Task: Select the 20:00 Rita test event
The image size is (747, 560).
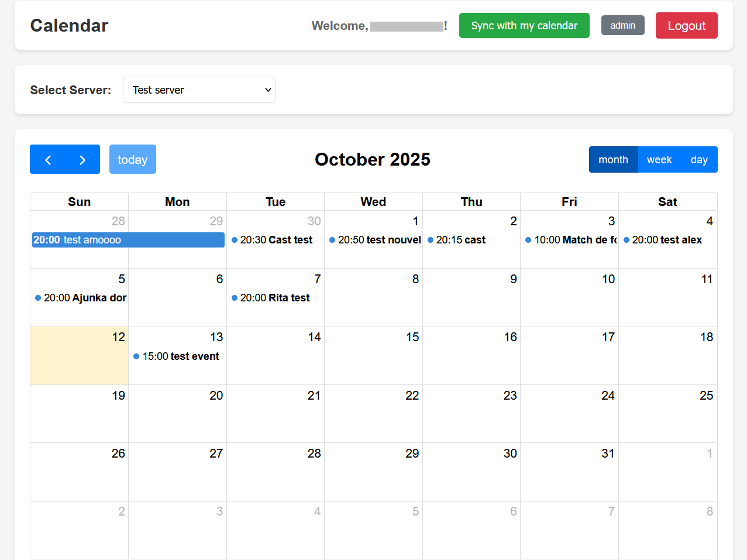Action: (274, 298)
